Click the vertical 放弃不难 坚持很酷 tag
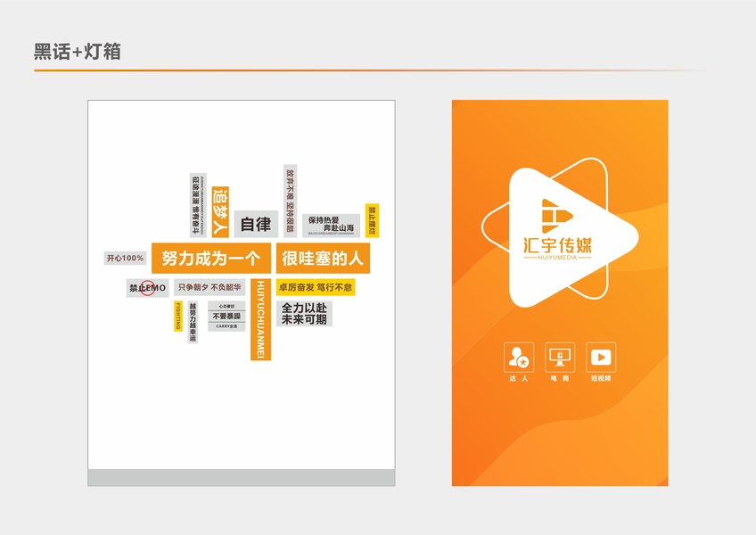This screenshot has height=535, width=756. [x=291, y=201]
